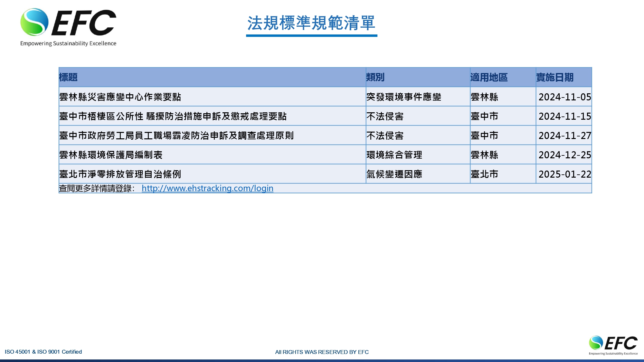Open the ehstracking.com login link

tap(207, 188)
